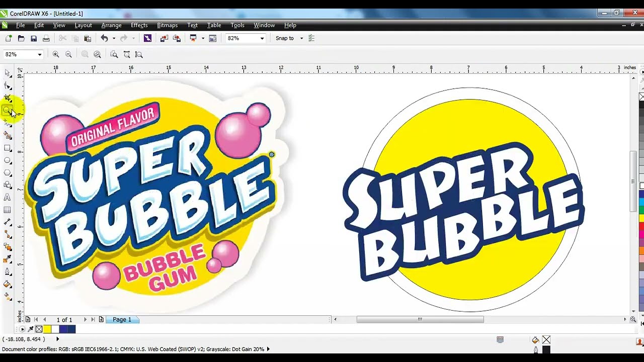Expand document color profiles arrow in status bar

[x=268, y=349]
